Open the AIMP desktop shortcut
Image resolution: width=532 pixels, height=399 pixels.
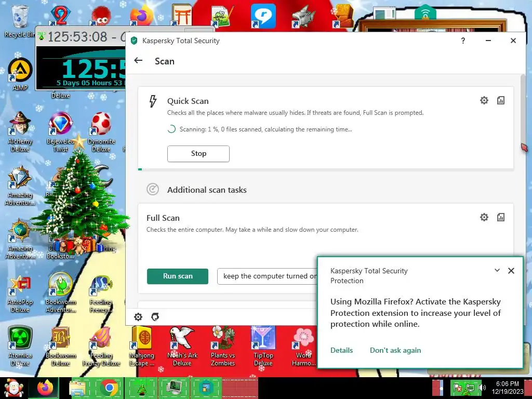tap(20, 74)
